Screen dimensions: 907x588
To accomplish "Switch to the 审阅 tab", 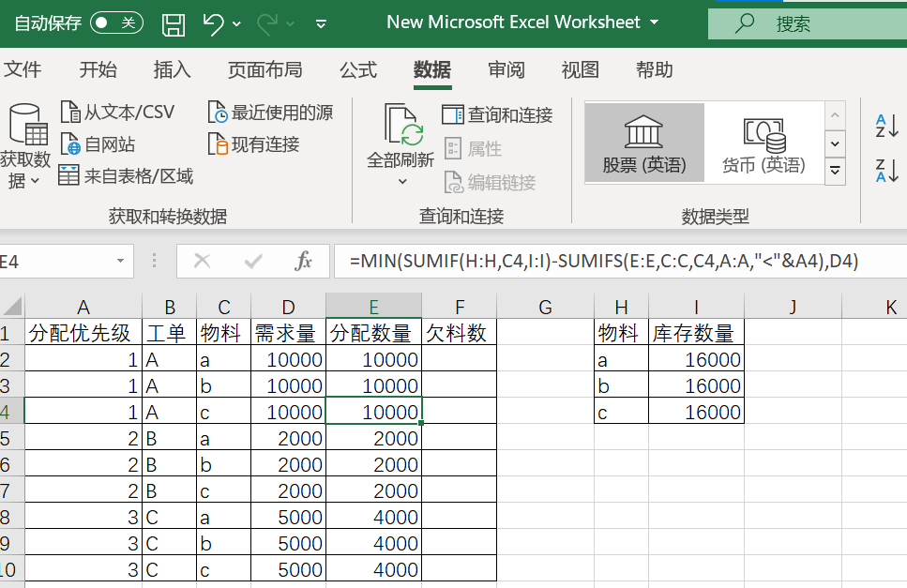I will pyautogui.click(x=506, y=70).
